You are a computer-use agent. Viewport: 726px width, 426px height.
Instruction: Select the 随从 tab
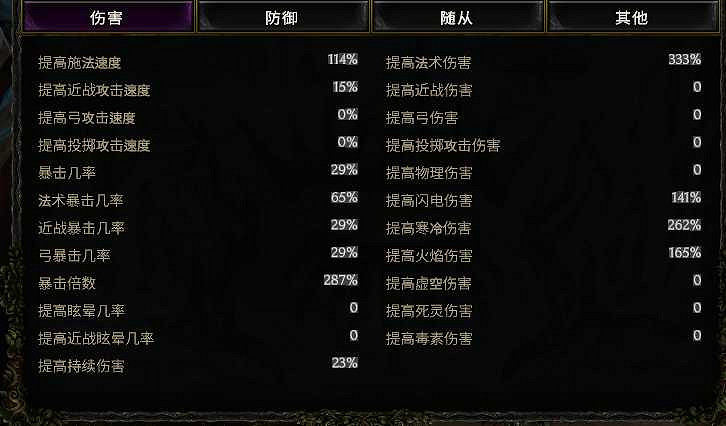coord(458,18)
